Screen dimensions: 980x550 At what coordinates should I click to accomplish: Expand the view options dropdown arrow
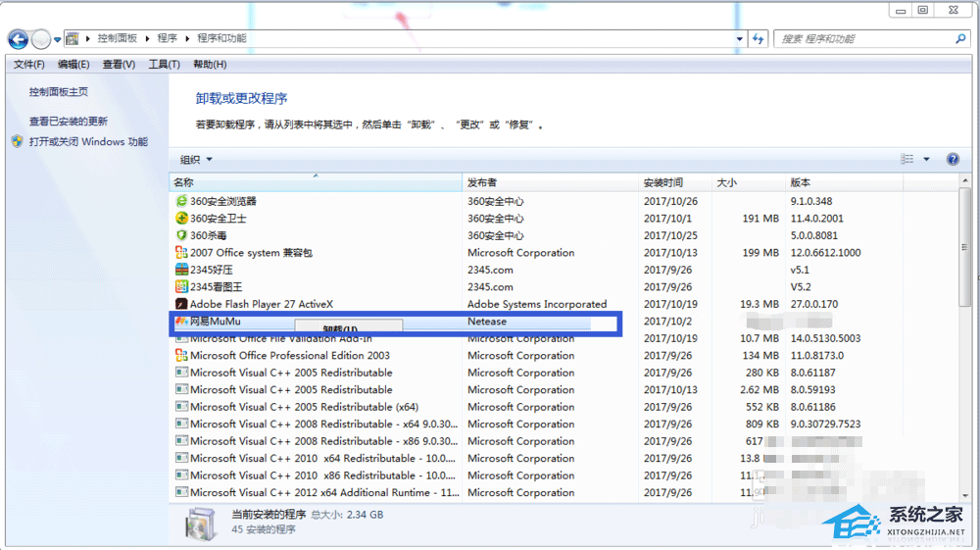tap(927, 160)
